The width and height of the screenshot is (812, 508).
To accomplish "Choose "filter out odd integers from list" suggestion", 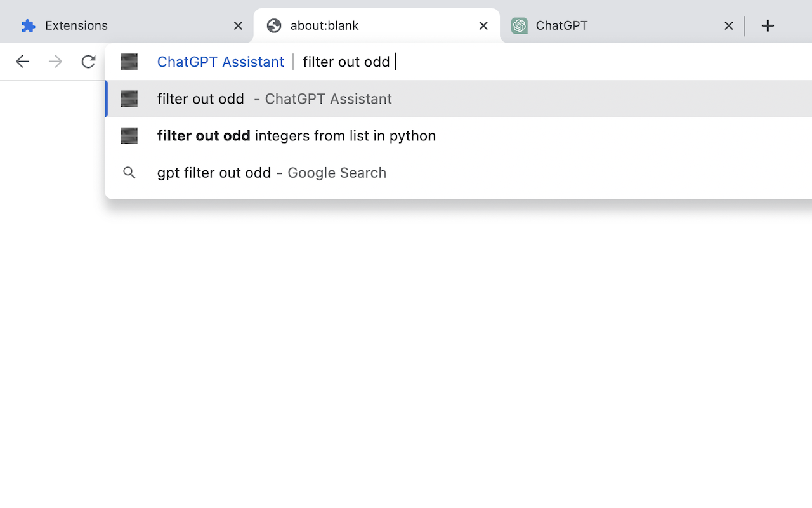I will point(296,136).
